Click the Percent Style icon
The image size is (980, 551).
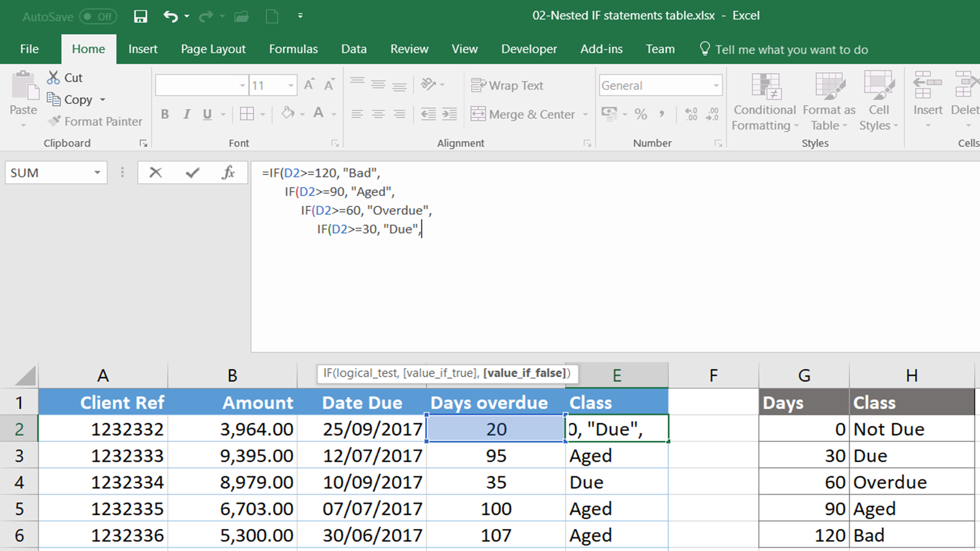[641, 114]
